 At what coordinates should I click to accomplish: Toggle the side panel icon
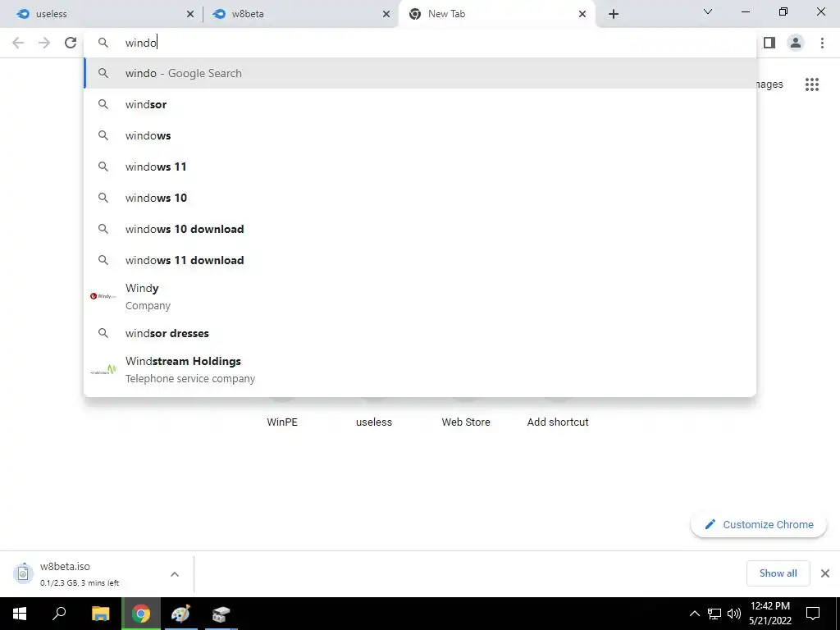tap(769, 43)
